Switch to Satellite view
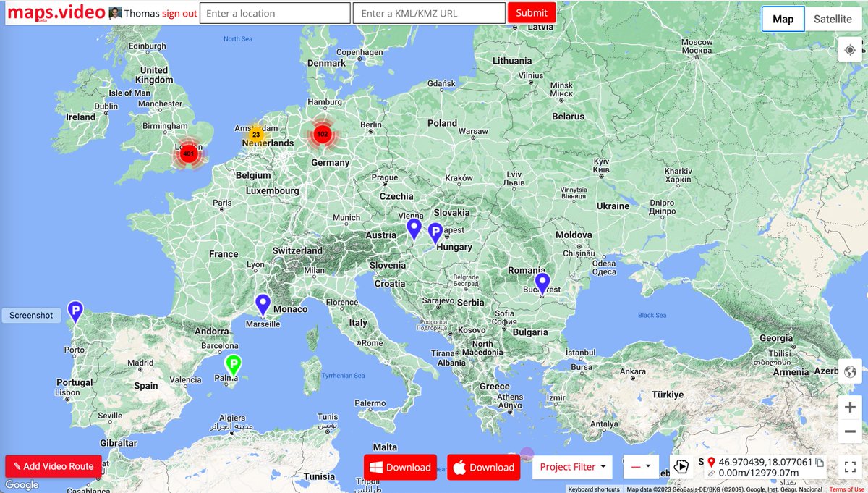The image size is (868, 493). (x=833, y=19)
